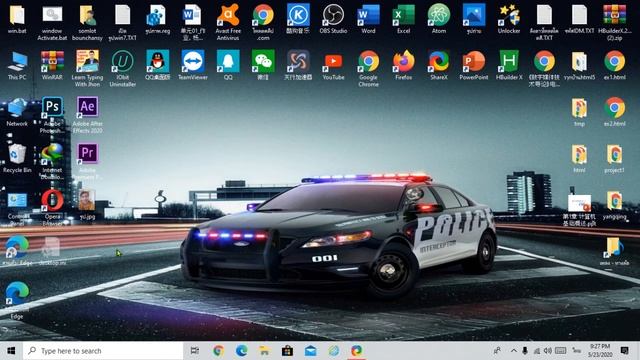Open Microsoft Store from the taskbar
Viewport: 640px width, 360px height.
287,351
